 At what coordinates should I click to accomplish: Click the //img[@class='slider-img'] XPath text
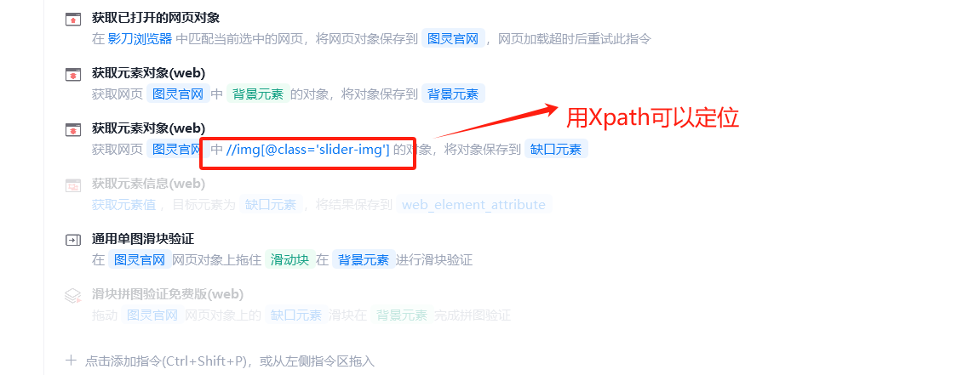click(x=307, y=150)
